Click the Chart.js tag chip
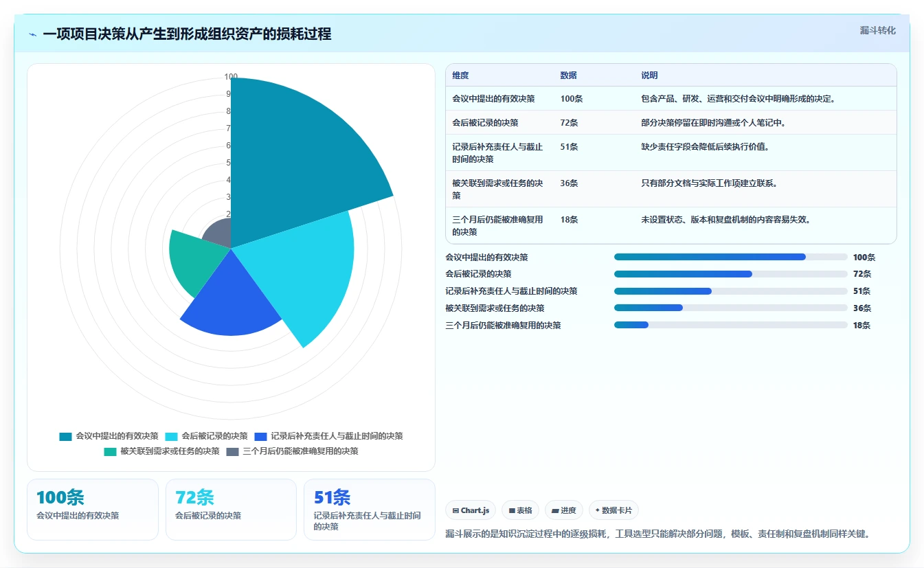The width and height of the screenshot is (924, 568). pos(471,510)
